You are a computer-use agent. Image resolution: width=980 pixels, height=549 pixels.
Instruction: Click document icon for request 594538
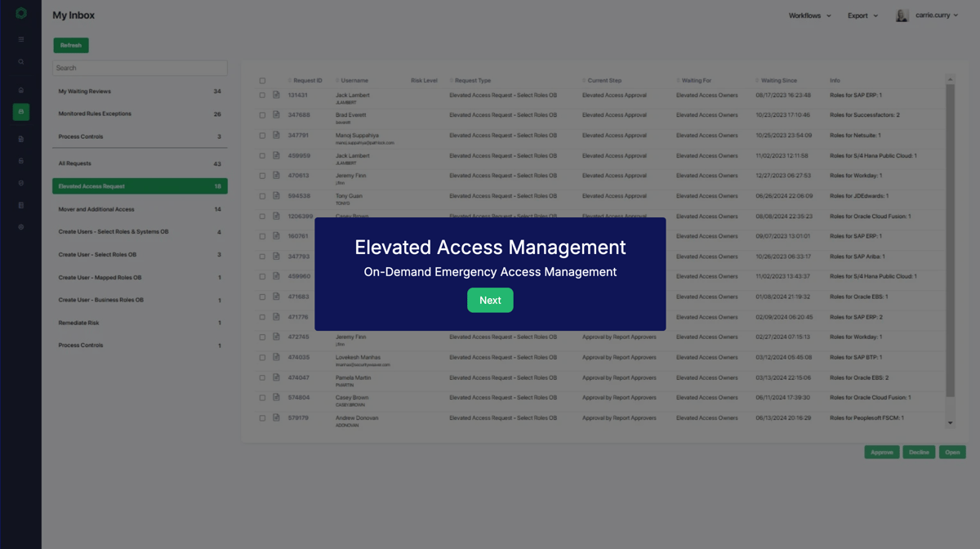coord(276,196)
